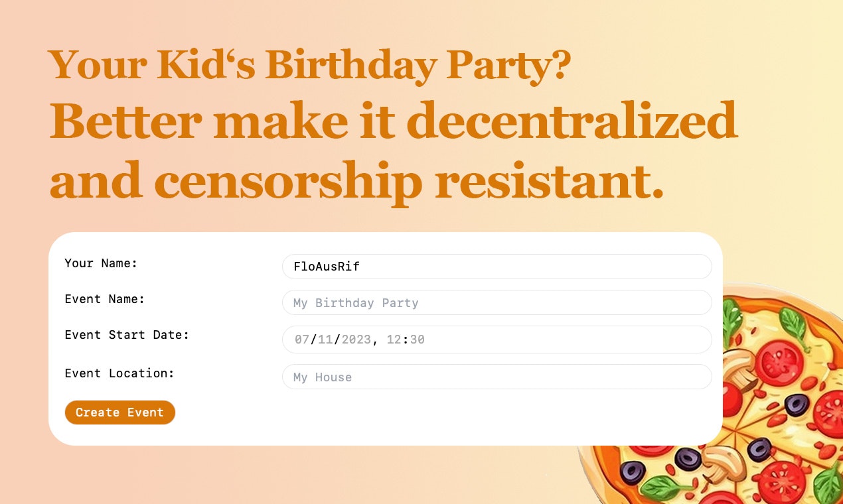This screenshot has height=504, width=843.
Task: Click the word Better in the headline
Action: pyautogui.click(x=125, y=121)
